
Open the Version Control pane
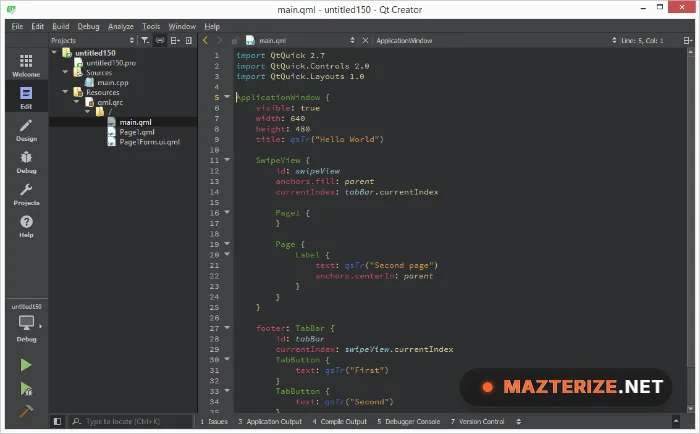tap(477, 421)
